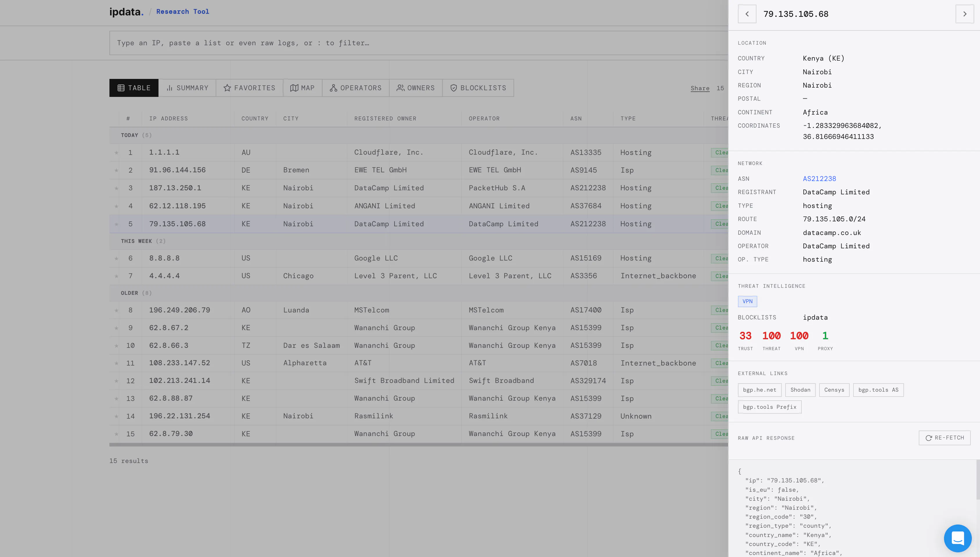The width and height of the screenshot is (980, 557).
Task: Select the row for 62.8.66.3
Action: pos(419,346)
